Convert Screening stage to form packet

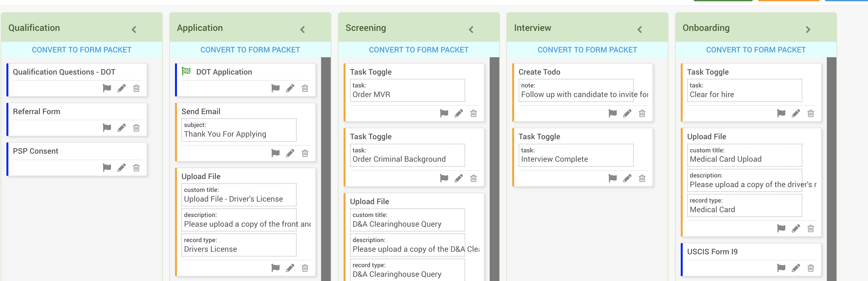pyautogui.click(x=419, y=50)
